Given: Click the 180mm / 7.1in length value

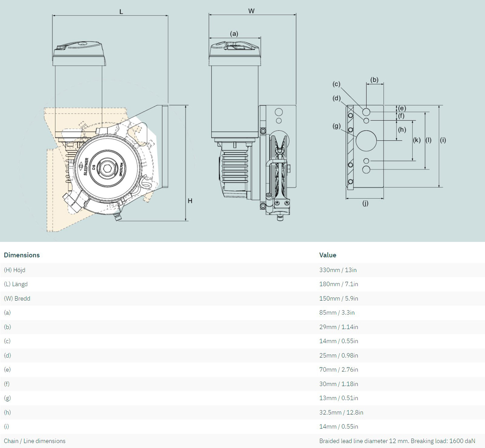Looking at the screenshot, I should [339, 284].
